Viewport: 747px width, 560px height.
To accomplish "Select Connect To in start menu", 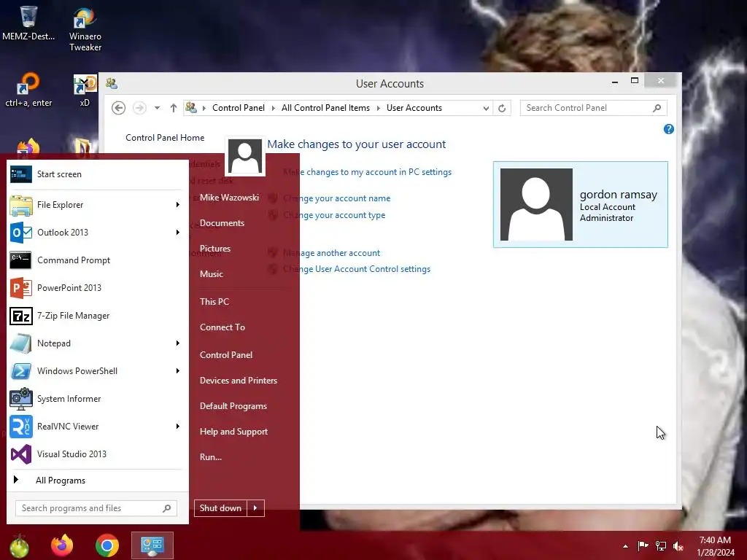I will pos(222,327).
